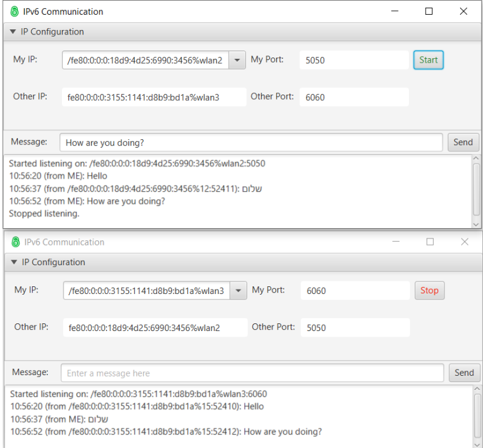Click bottom log line from port 52410 Hello
Screen dimensions: 483x448
click(137, 406)
